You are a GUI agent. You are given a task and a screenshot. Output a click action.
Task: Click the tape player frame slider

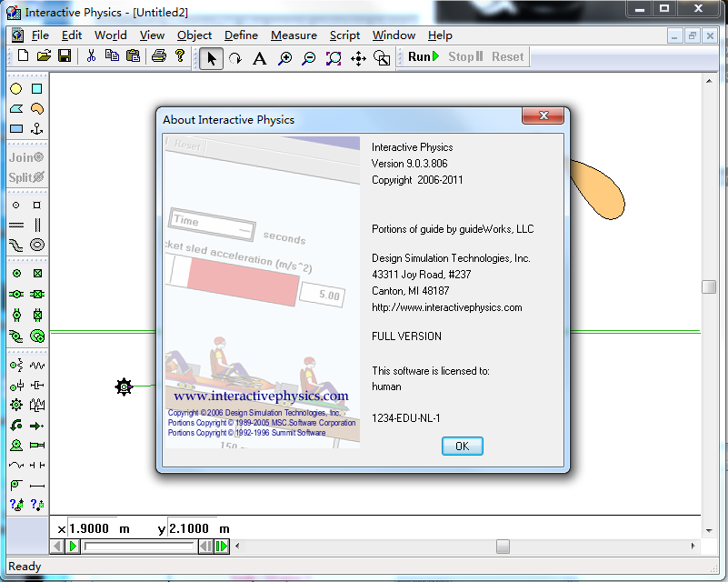(x=139, y=547)
